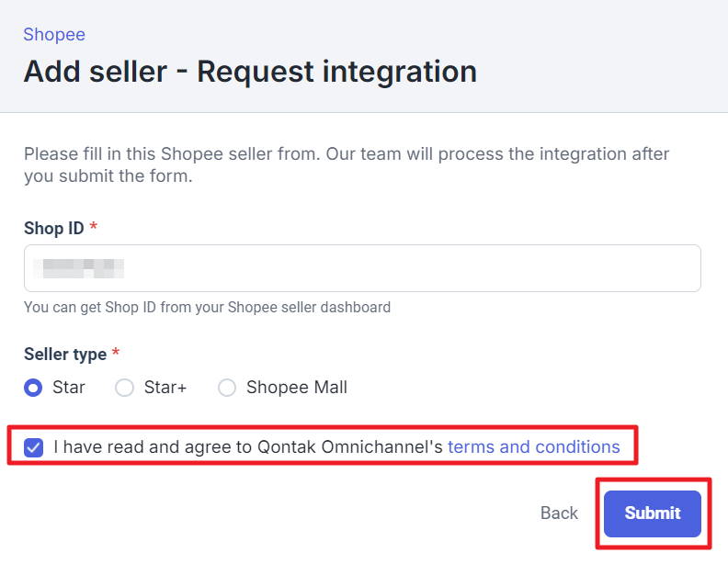Click the red asterisk beside Seller type

pos(116,354)
